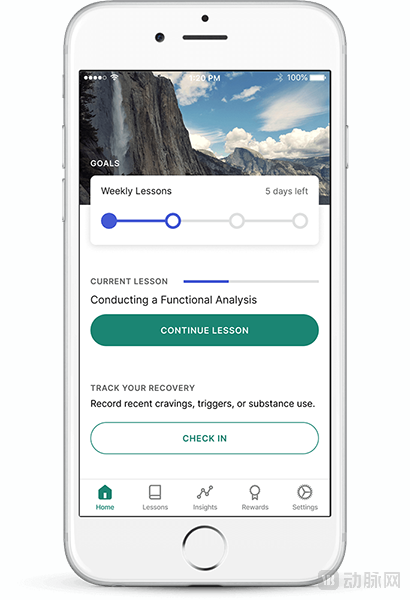Tap the Conducting a Functional Analysis title
The image size is (410, 600).
(173, 300)
